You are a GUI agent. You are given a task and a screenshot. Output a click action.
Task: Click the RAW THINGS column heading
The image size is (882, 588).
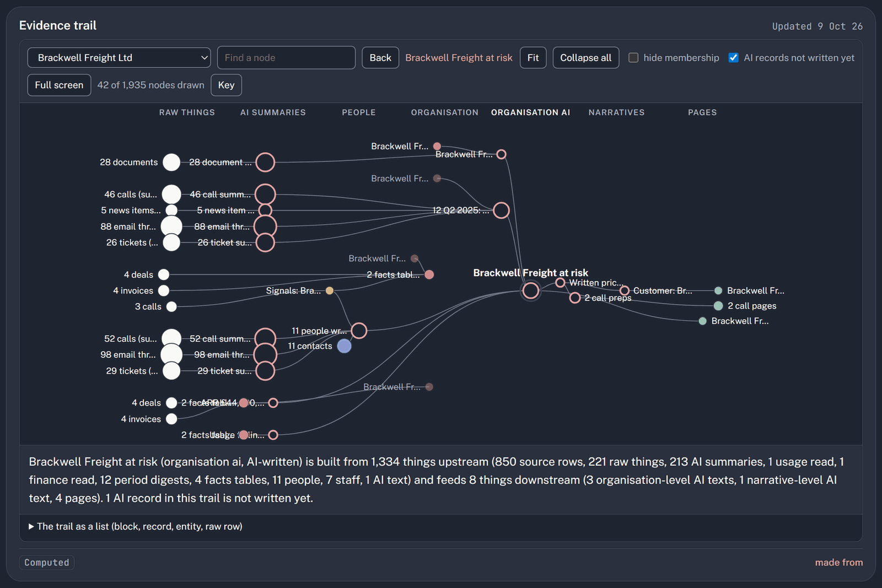coord(187,112)
